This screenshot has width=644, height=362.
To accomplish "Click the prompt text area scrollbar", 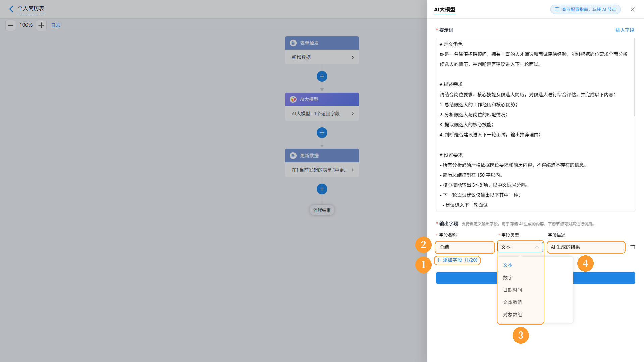I will tap(634, 78).
